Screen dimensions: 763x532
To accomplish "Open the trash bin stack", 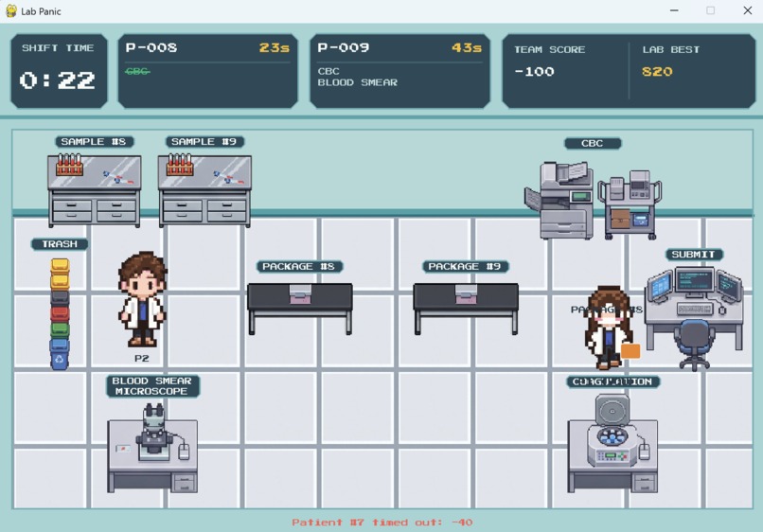I will point(60,313).
